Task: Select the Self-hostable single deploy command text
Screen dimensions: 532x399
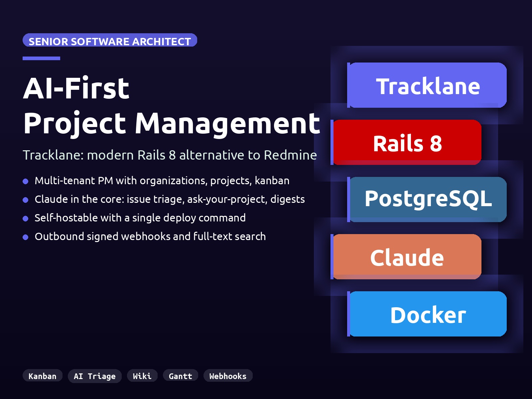Action: (140, 218)
